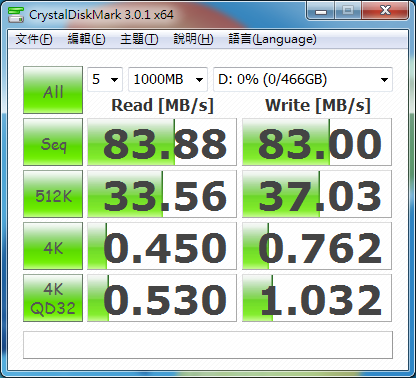Click the 4K QD32 read result 0.530

(x=162, y=298)
